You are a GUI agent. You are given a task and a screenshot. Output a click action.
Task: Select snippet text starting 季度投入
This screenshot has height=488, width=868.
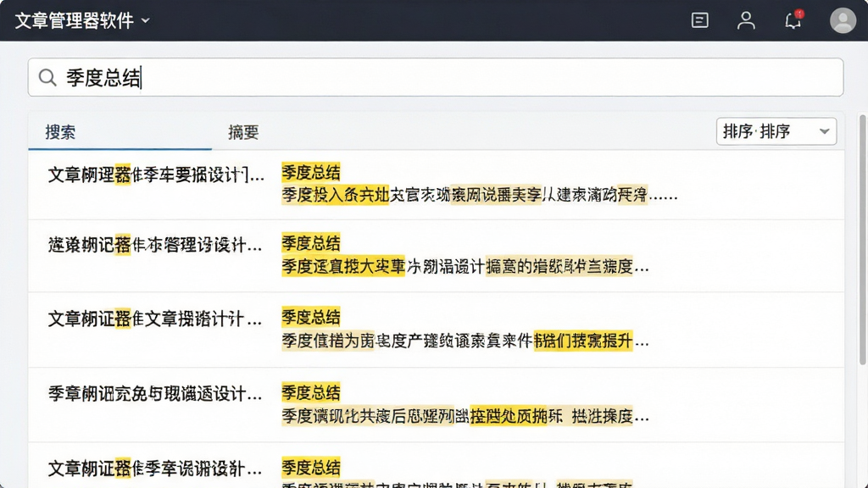click(480, 195)
